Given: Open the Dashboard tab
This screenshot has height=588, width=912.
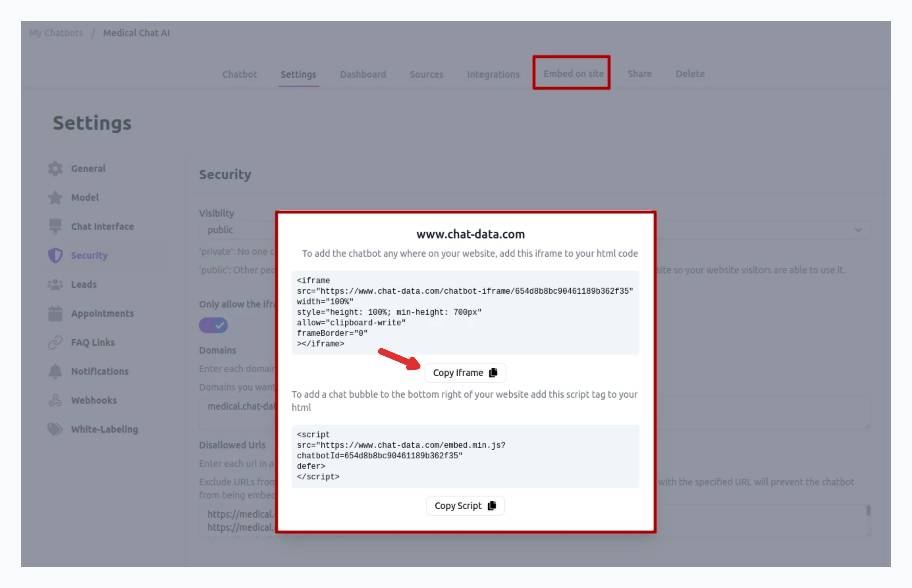Looking at the screenshot, I should (x=363, y=74).
